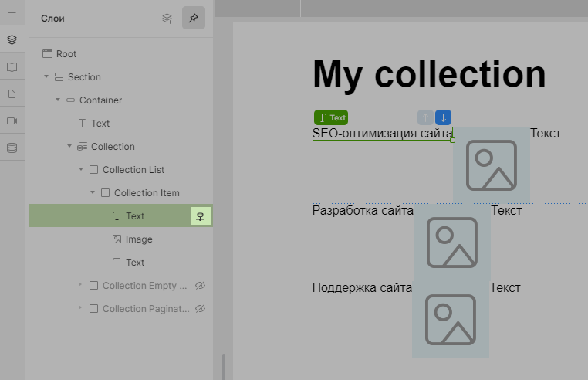Select the Collection Item layer
The height and width of the screenshot is (380, 588).
pos(120,192)
